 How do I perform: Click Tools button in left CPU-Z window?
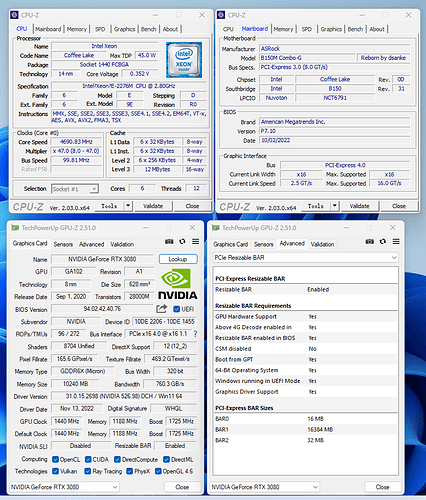coord(109,206)
